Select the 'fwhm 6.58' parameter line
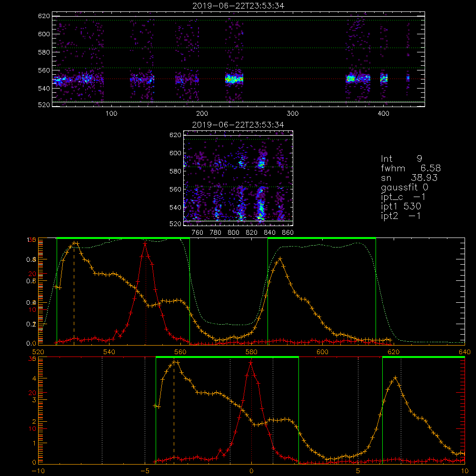This screenshot has width=476, height=476. pyautogui.click(x=411, y=168)
